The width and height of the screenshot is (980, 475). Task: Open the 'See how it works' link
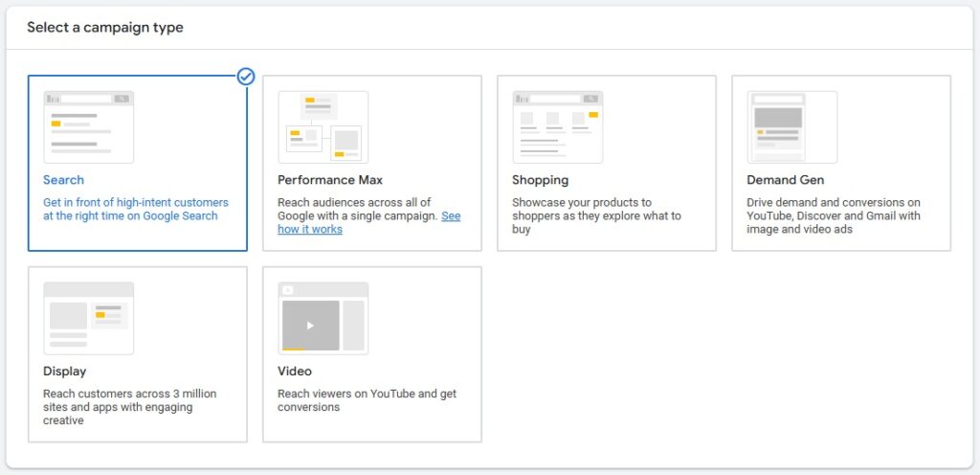[368, 222]
